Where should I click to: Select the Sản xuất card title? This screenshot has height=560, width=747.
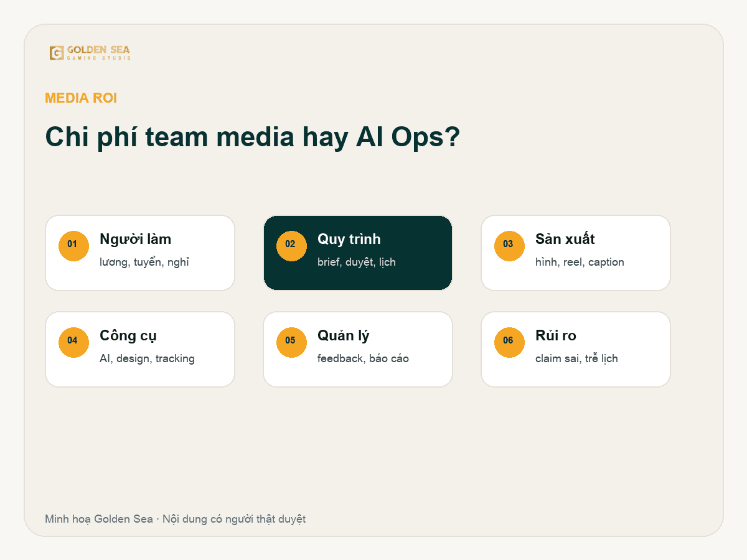pyautogui.click(x=565, y=239)
